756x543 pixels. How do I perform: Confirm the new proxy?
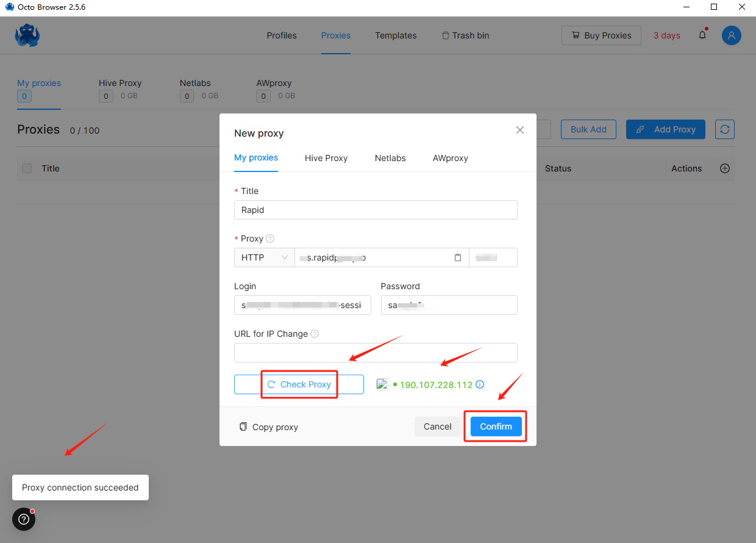click(x=496, y=426)
